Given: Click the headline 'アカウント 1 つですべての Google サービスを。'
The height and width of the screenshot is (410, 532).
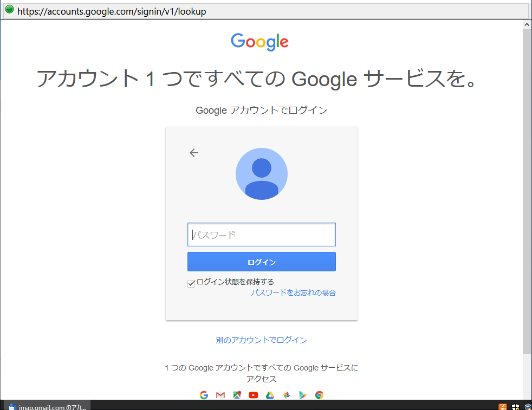Looking at the screenshot, I should pos(257,79).
